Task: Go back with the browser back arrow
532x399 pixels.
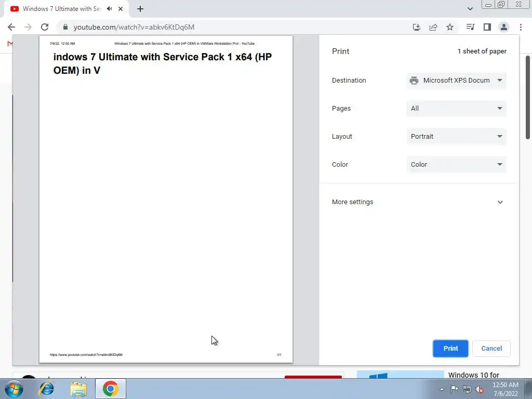Action: (11, 27)
